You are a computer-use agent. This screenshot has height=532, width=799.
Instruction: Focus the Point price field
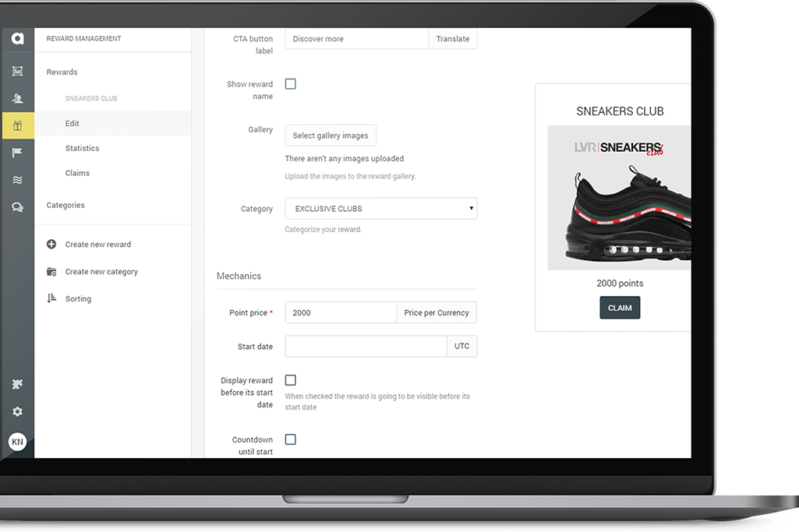pyautogui.click(x=341, y=312)
